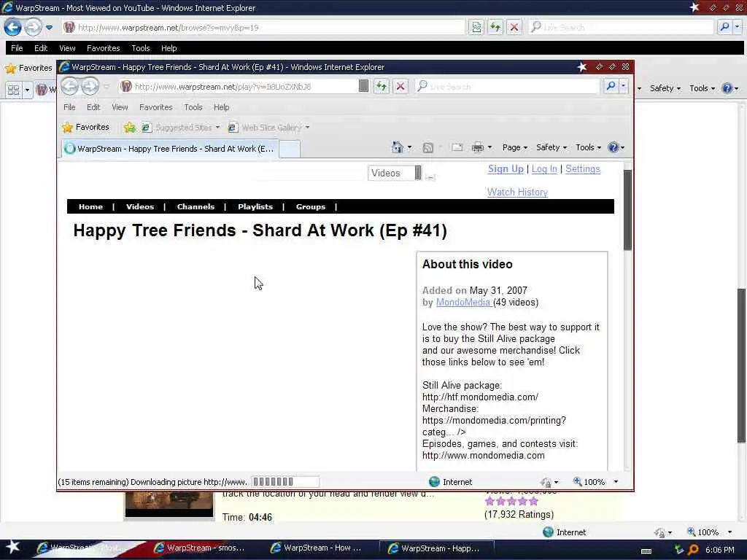Open the Tools dropdown in the background window toolbar
747x560 pixels.
click(703, 88)
